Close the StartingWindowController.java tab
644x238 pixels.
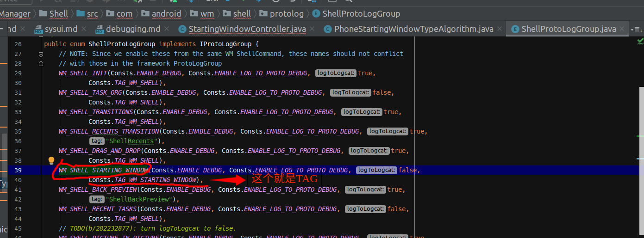(x=313, y=29)
